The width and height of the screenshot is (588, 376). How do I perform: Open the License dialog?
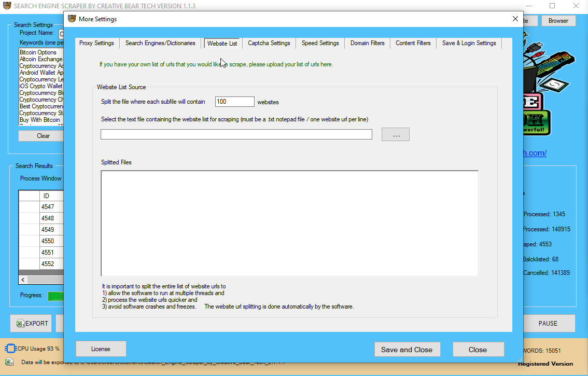click(x=101, y=349)
